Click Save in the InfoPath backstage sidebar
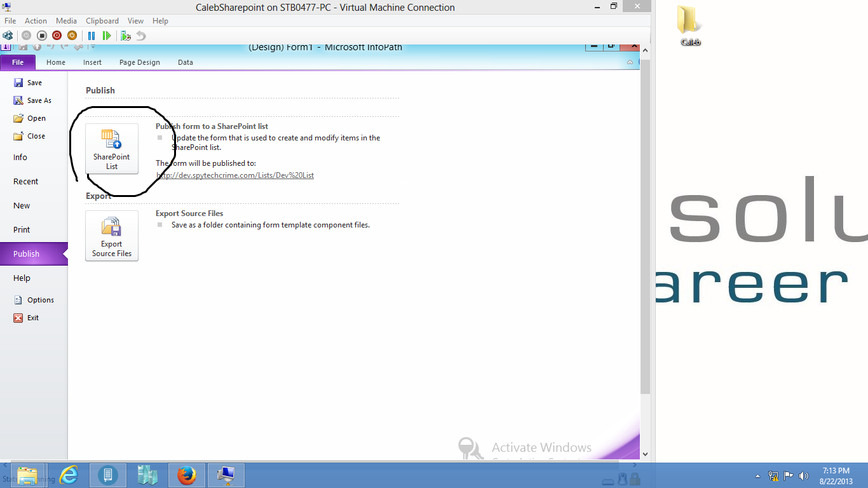The width and height of the screenshot is (868, 488). click(x=28, y=83)
